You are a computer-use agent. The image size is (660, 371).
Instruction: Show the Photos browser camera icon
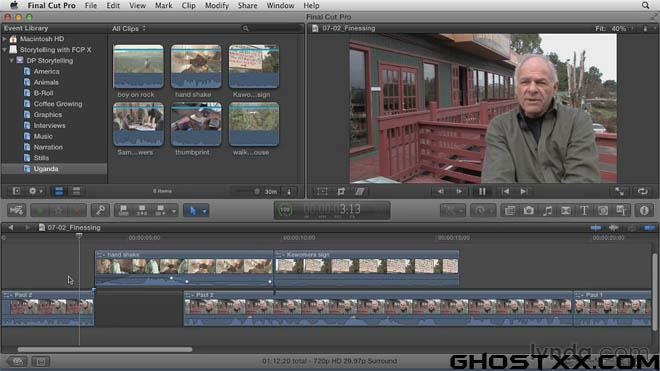pyautogui.click(x=529, y=210)
